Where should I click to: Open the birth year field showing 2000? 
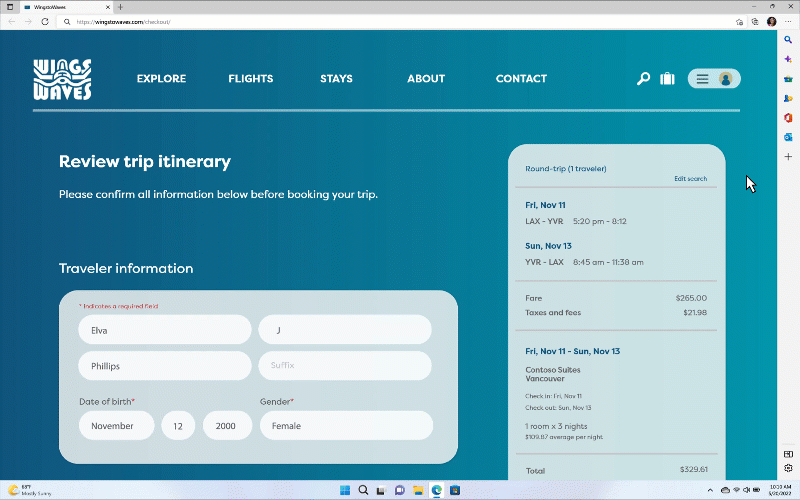(x=227, y=425)
